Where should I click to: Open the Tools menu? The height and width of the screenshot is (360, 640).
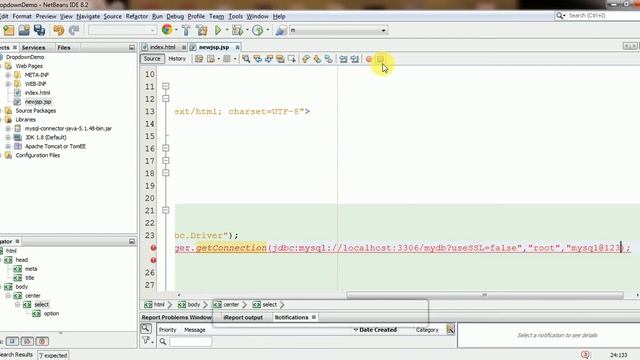[236, 16]
